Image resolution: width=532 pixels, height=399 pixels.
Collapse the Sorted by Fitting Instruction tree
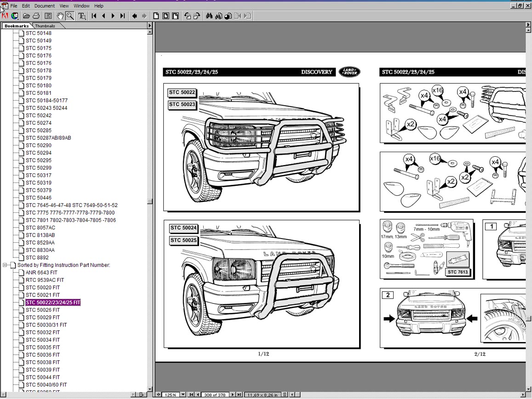click(x=5, y=265)
